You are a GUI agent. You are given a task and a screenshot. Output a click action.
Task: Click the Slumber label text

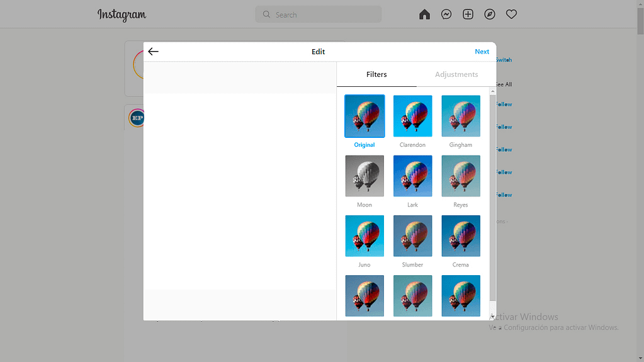click(x=412, y=264)
